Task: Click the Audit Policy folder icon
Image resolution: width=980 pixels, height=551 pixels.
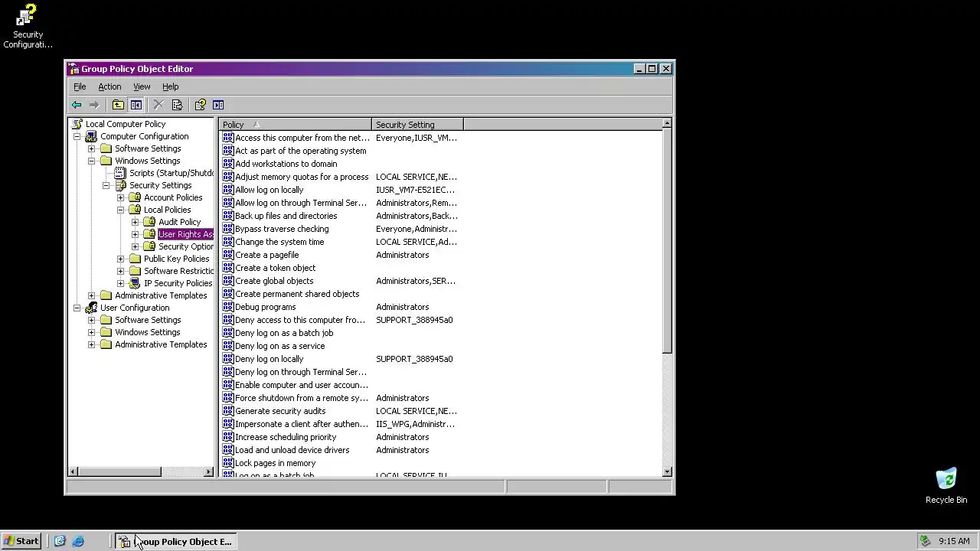Action: 149,222
